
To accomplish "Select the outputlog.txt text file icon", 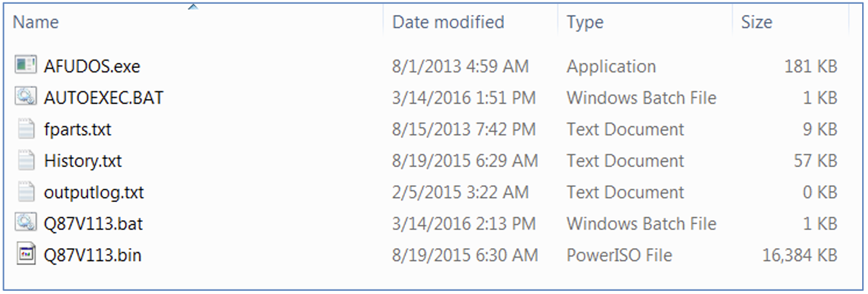I will tap(26, 192).
